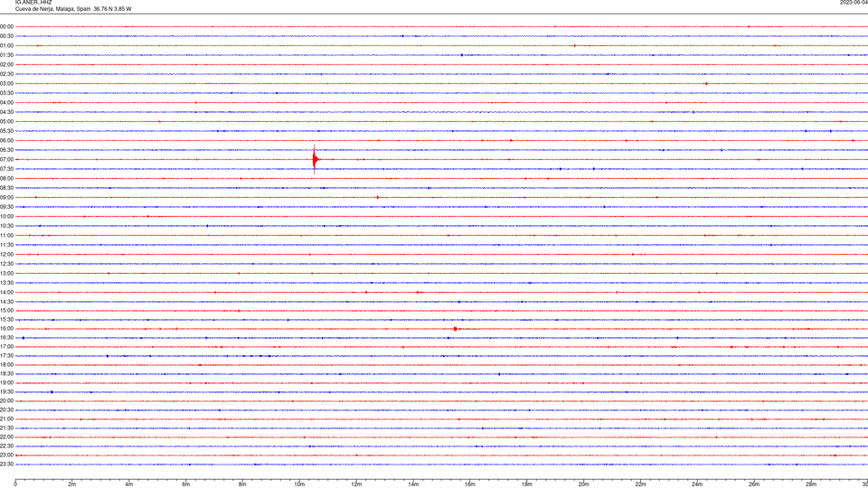Click the '12:00' time label

pyautogui.click(x=6, y=255)
